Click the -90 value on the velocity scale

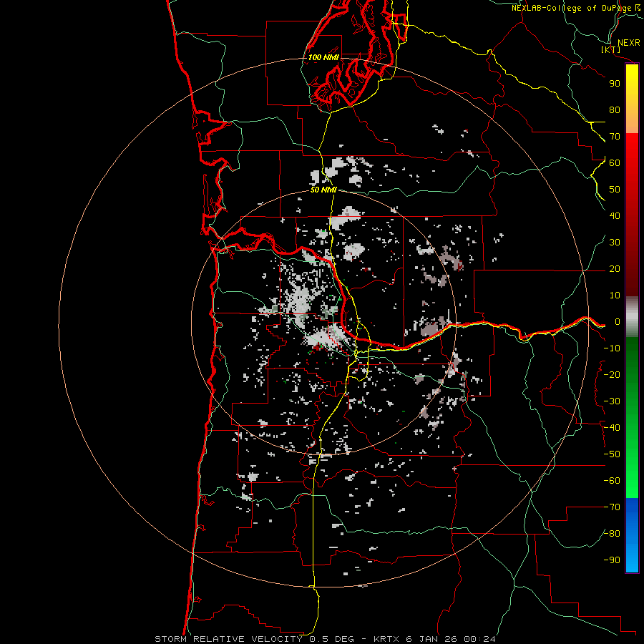pos(612,560)
